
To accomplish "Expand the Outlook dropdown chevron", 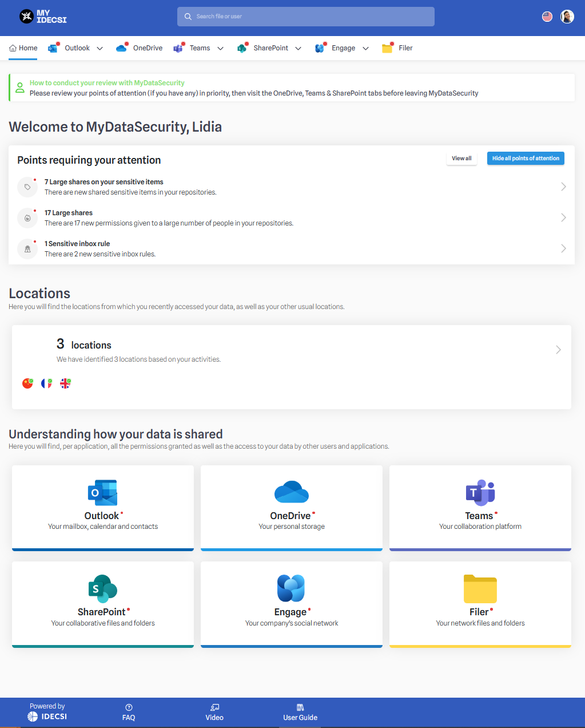I will pos(100,49).
